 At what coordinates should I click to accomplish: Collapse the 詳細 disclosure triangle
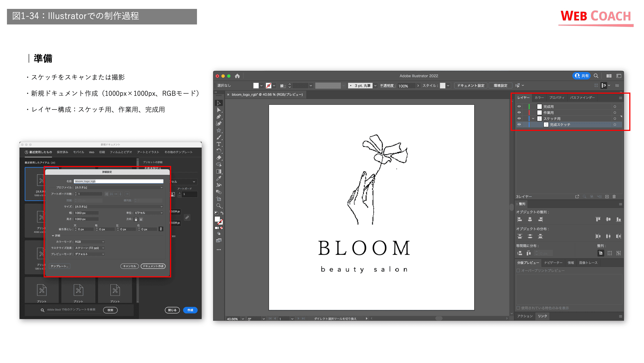[53, 236]
